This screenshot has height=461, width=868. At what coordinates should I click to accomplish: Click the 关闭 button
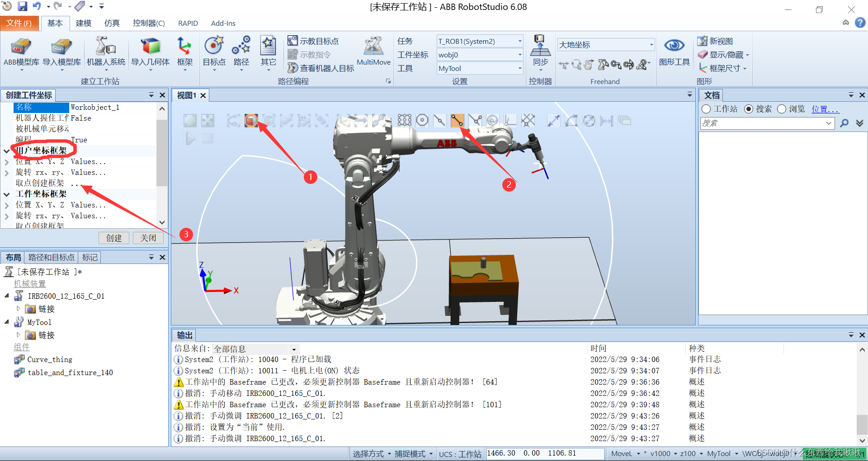(x=148, y=238)
